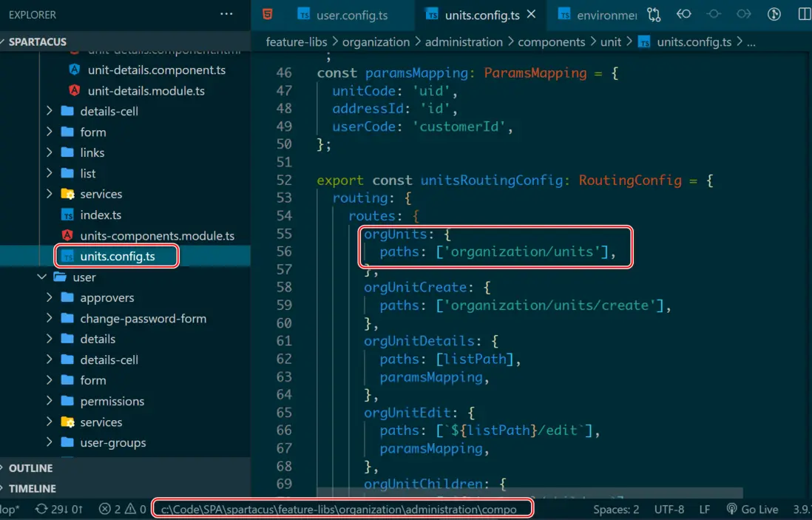
Task: Select units.config.ts in the file tree
Action: (117, 257)
